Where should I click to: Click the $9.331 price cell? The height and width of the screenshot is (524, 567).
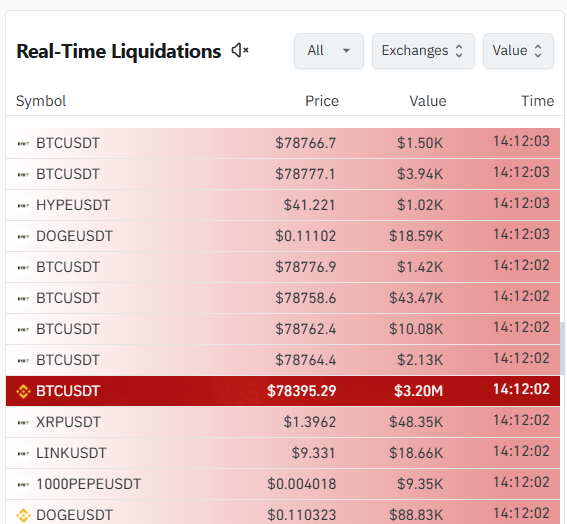314,453
